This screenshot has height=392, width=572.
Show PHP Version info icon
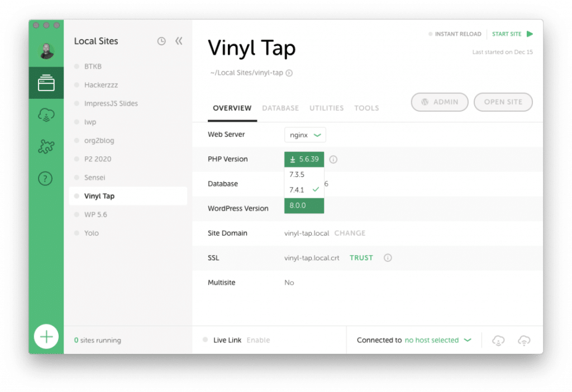pyautogui.click(x=333, y=159)
